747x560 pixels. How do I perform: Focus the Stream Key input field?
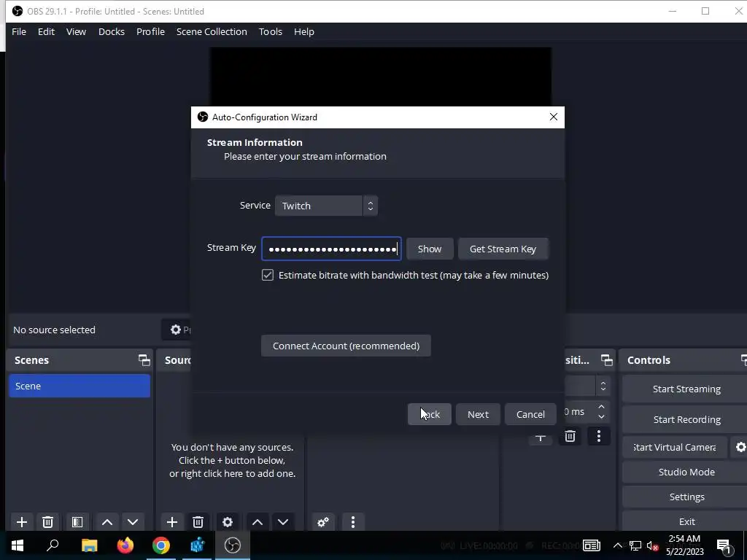[332, 249]
